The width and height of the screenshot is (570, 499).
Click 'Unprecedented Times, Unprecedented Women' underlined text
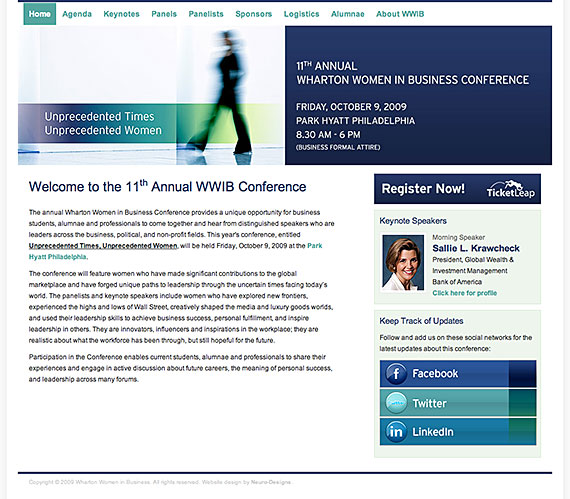(103, 246)
